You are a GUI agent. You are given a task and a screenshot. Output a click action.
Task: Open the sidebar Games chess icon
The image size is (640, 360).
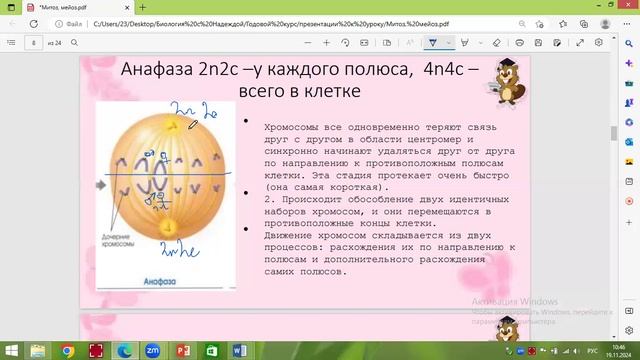point(629,103)
